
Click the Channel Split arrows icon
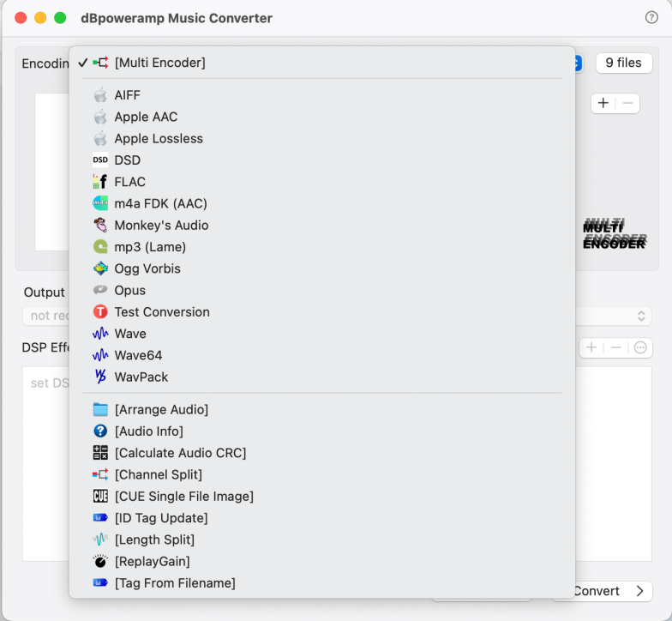(x=100, y=474)
